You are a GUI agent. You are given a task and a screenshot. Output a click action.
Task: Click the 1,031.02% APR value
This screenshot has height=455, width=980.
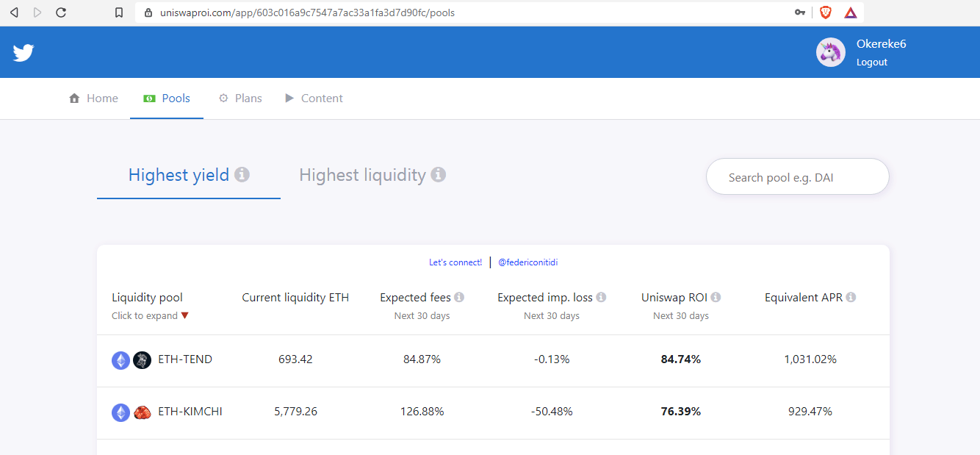click(810, 359)
